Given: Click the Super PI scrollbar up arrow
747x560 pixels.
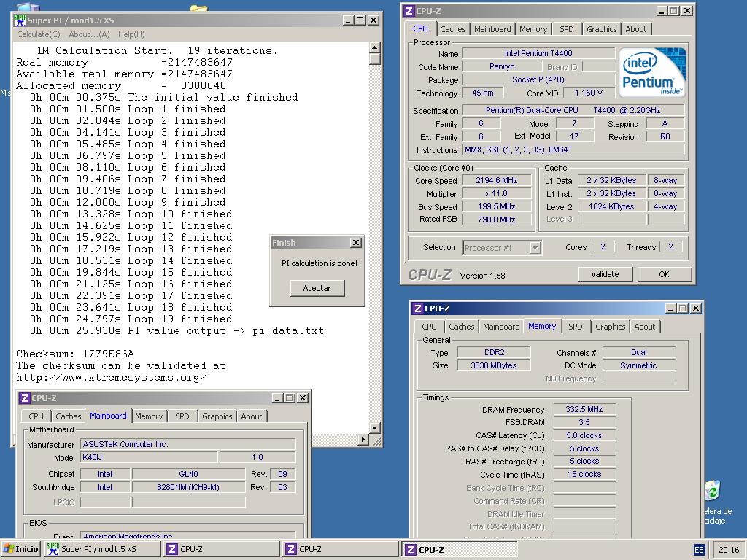Looking at the screenshot, I should 375,47.
